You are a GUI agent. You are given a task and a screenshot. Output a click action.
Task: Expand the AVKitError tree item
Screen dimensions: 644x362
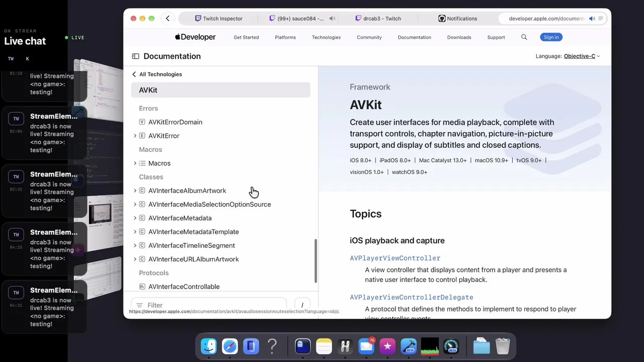[135, 136]
